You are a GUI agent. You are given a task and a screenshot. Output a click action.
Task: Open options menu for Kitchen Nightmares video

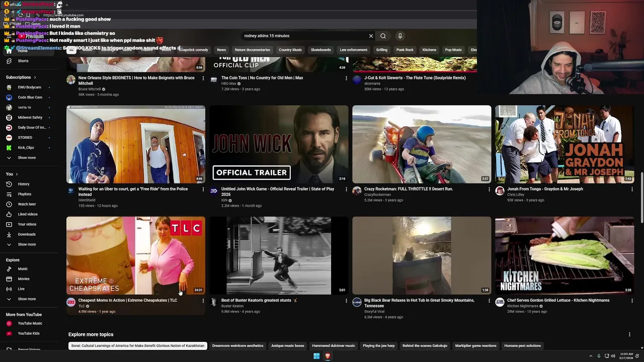pos(632,301)
